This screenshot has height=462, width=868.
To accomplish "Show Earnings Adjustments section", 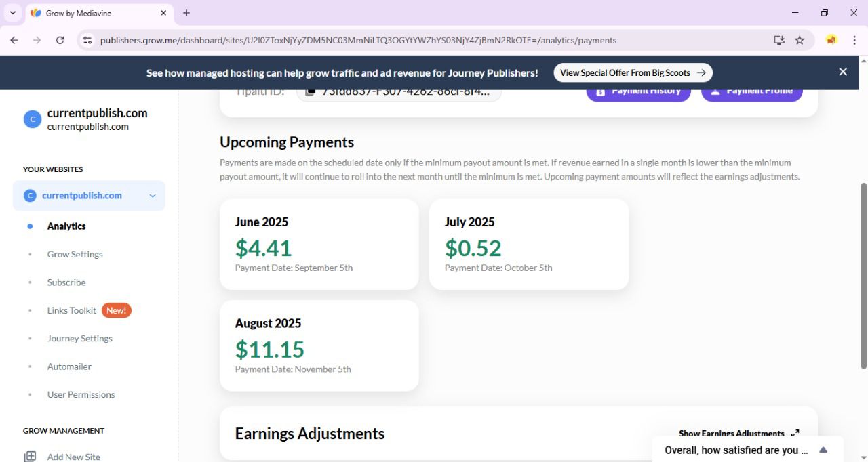I will click(738, 434).
